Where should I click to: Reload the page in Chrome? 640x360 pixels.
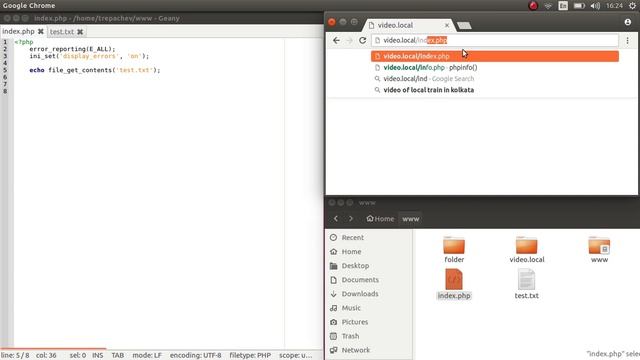(x=362, y=40)
